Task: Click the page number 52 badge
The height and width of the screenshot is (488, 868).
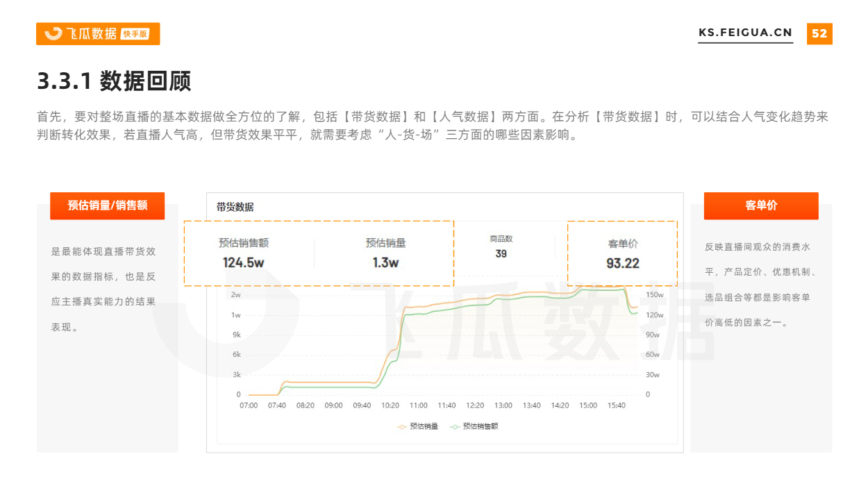Action: coord(819,33)
